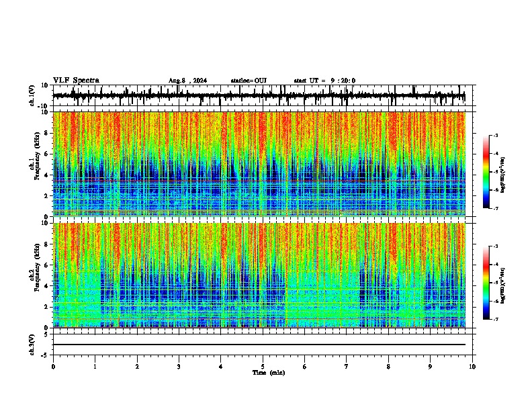Click time axis tick label "7"
Image resolution: width=532 pixels, height=411 pixels.
click(x=347, y=367)
